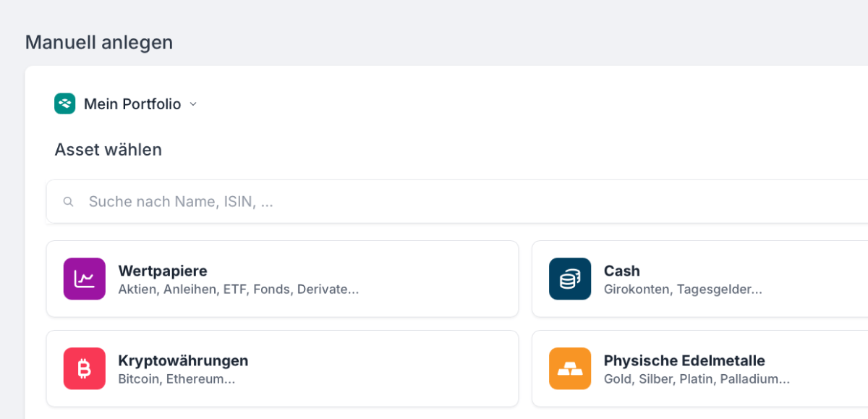
Task: Click the 'Gold, Silber, Platin' description text
Action: pos(697,379)
